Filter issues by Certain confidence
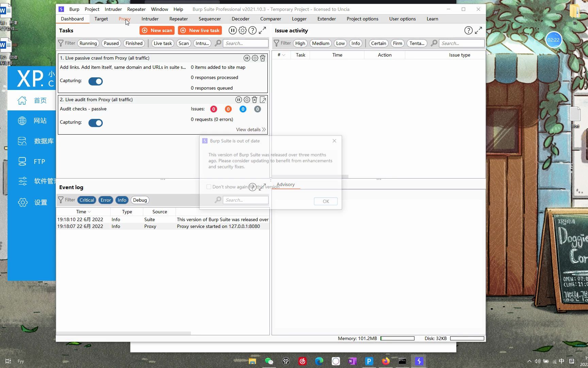The image size is (588, 368). tap(378, 43)
